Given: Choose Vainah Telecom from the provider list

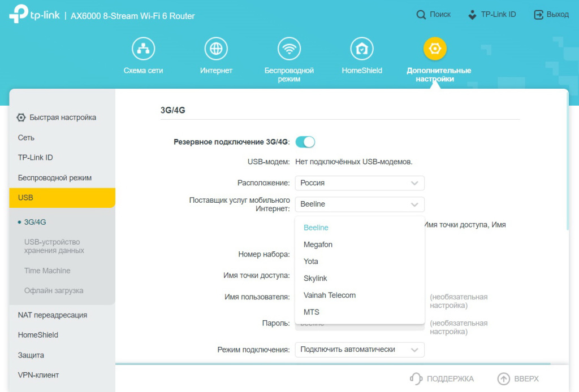Looking at the screenshot, I should pos(360,295).
